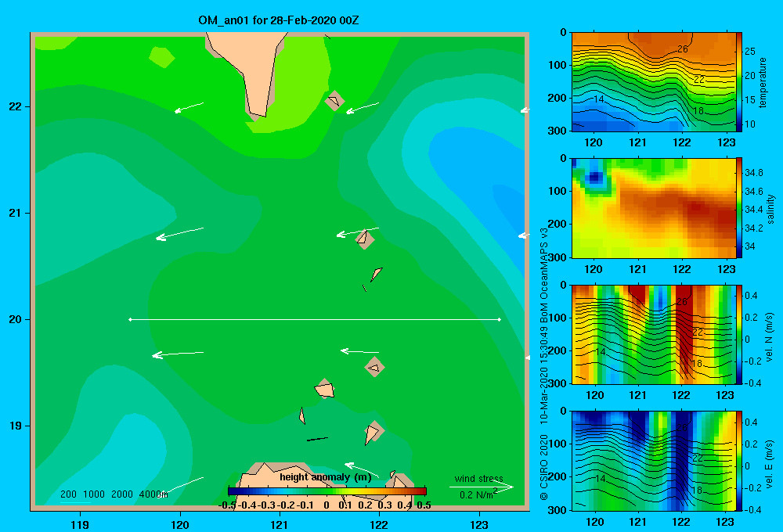Screen dimensions: 783x532
Task: Select the eastern endpoint of the transect line
Action: pos(500,319)
